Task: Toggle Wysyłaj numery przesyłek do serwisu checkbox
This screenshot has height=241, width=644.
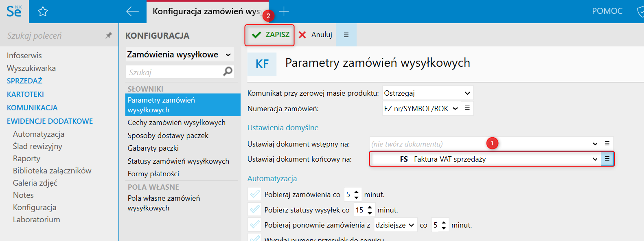Action: click(255, 238)
